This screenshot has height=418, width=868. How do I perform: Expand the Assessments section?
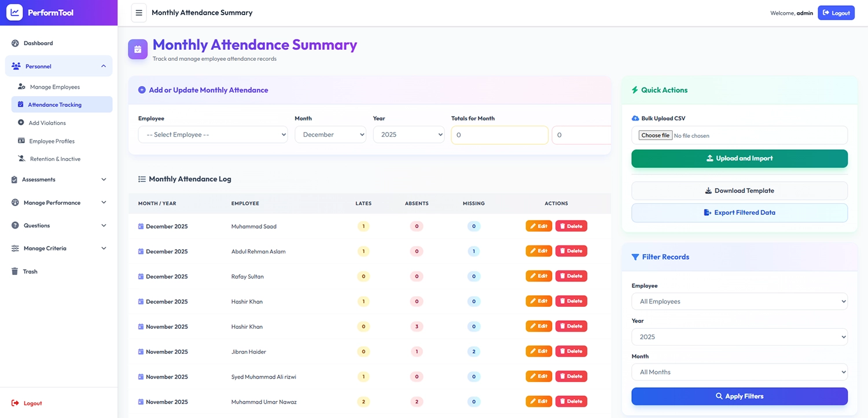coord(58,179)
